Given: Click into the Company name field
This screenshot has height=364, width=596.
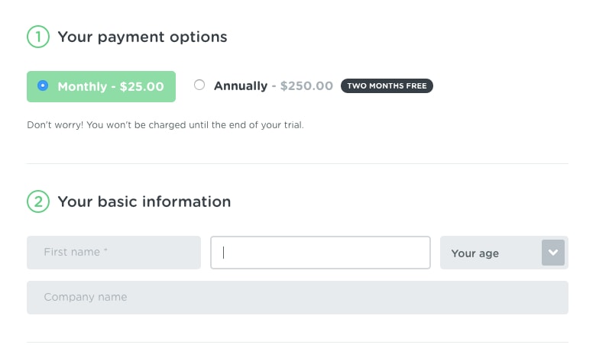Looking at the screenshot, I should point(297,298).
